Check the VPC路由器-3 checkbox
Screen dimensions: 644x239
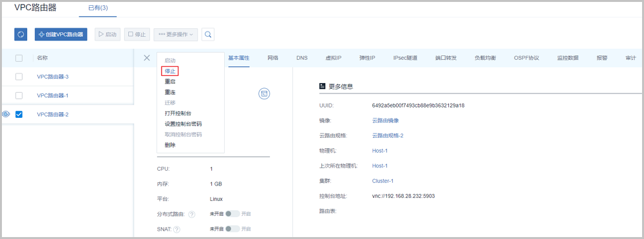point(19,77)
